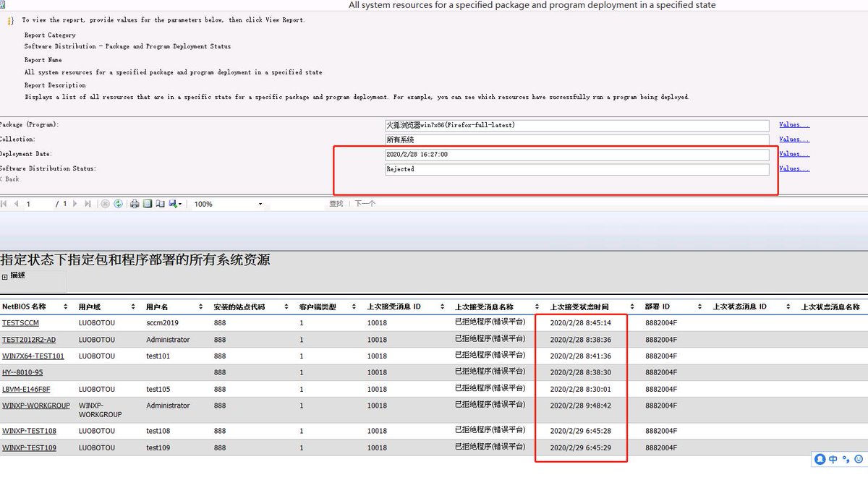
Task: Open Values link for Package (Program)
Action: [794, 124]
